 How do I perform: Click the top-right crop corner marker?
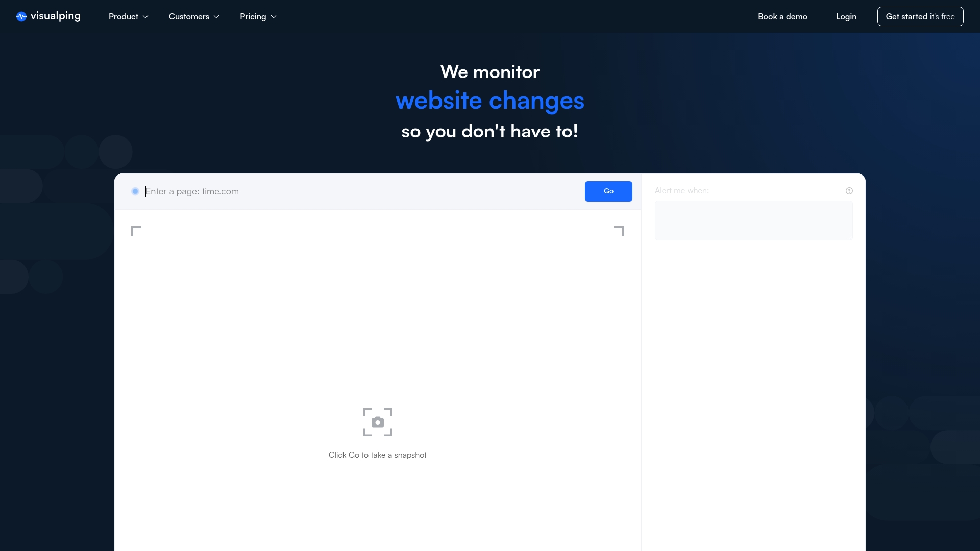[x=619, y=231]
